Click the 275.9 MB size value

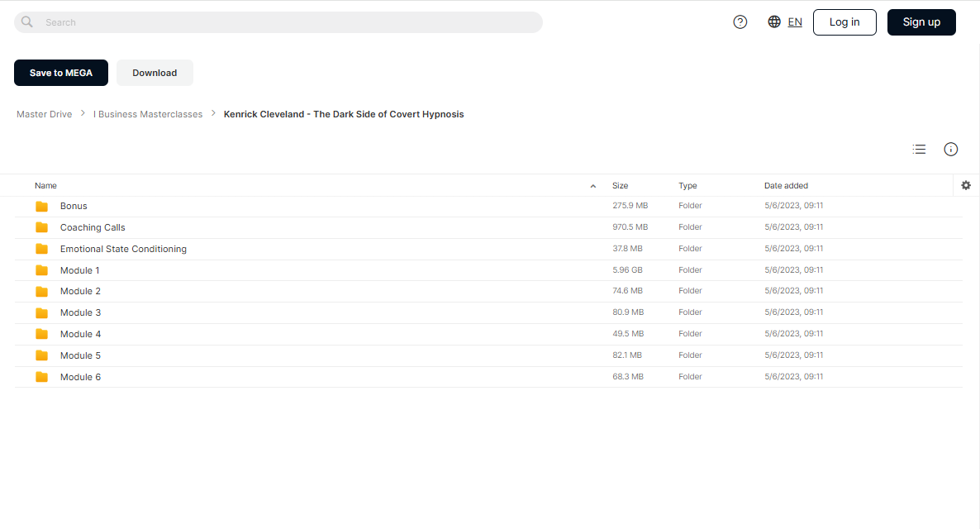630,206
